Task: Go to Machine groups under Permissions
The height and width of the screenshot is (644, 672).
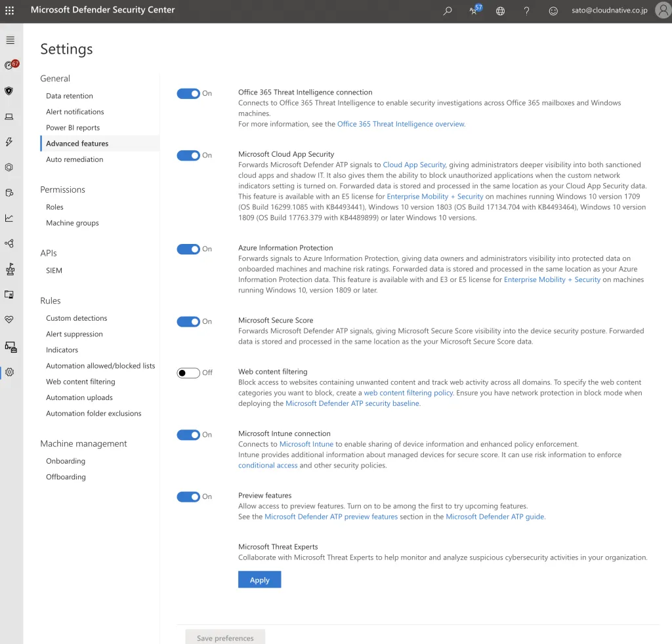Action: (72, 223)
